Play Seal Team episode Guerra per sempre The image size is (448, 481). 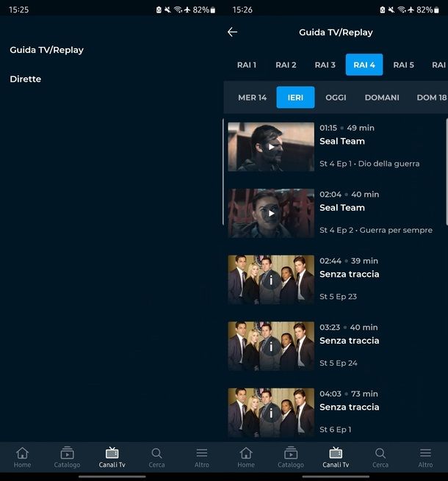click(x=271, y=213)
